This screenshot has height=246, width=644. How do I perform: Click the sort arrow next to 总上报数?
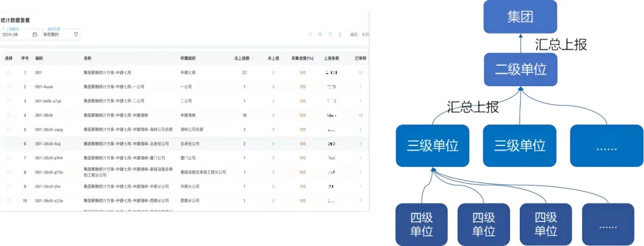point(252,58)
